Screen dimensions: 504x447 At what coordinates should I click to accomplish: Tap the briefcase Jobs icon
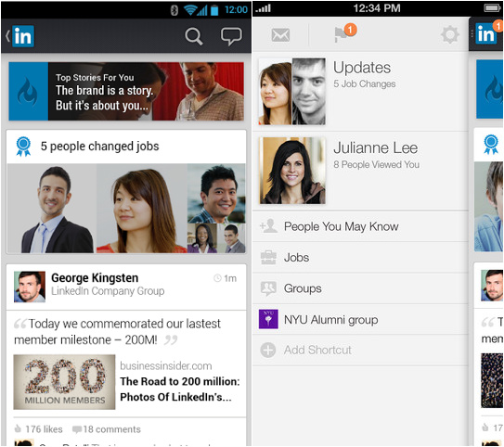[x=268, y=258]
